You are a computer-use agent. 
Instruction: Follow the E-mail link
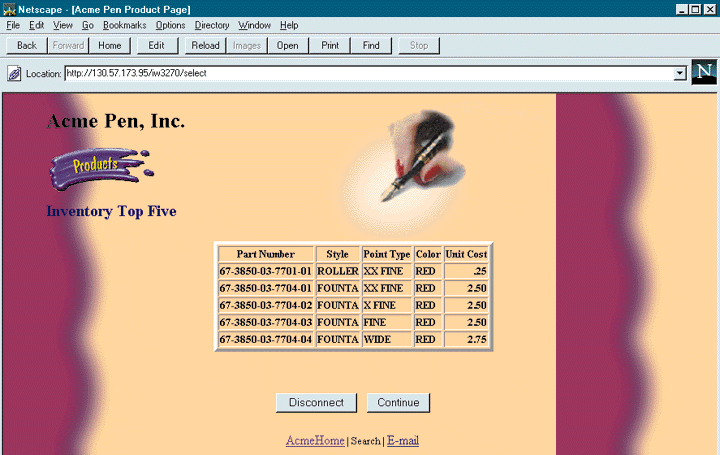click(x=403, y=441)
